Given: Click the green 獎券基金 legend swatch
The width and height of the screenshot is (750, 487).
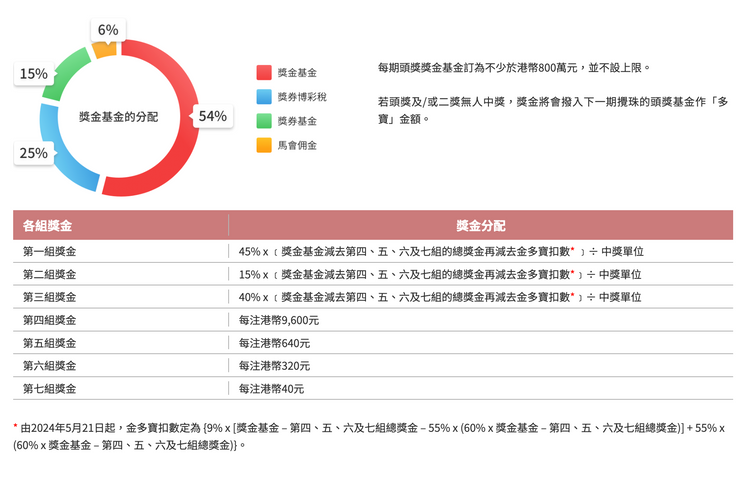Looking at the screenshot, I should (x=264, y=121).
